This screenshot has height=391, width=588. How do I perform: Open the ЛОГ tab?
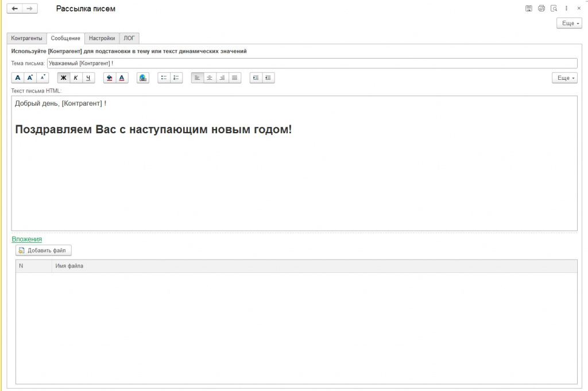point(129,38)
